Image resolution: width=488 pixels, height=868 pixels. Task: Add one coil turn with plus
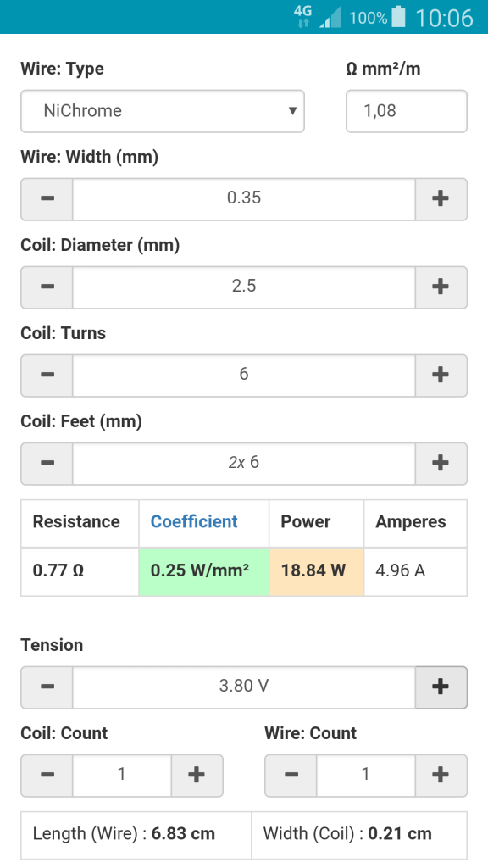[441, 376]
